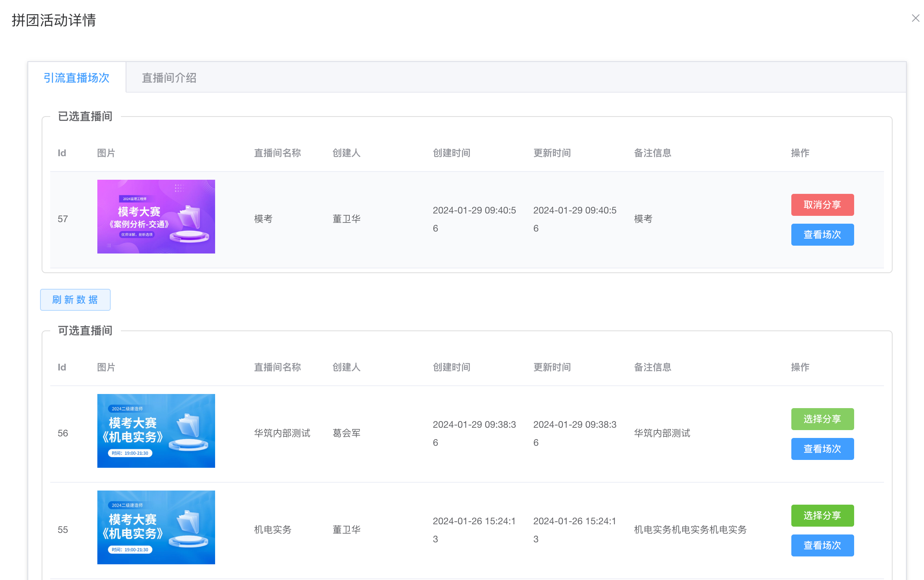Click 查看场次 for the 模考 room
Screen dimensions: 924x580
822,234
